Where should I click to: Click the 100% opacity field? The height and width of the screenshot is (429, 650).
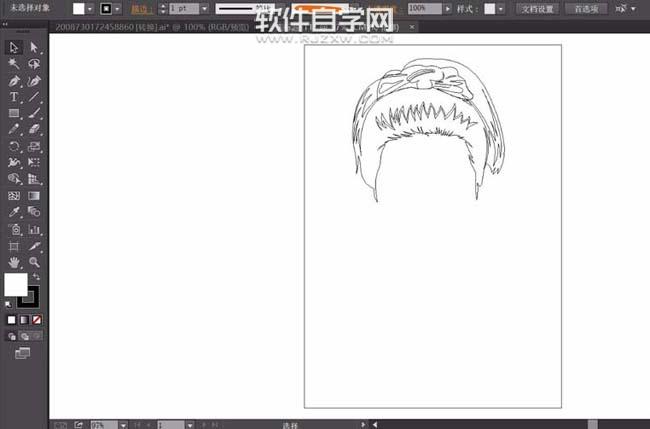click(425, 8)
